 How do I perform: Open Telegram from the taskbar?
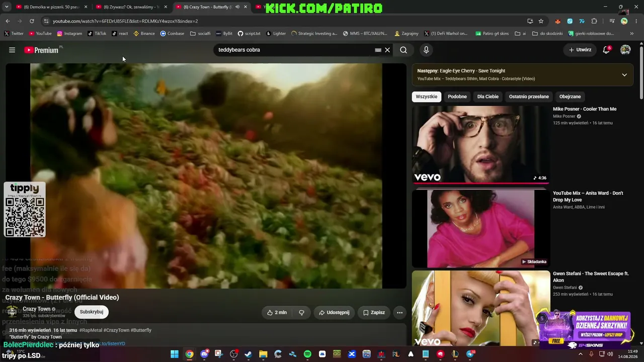click(x=470, y=354)
